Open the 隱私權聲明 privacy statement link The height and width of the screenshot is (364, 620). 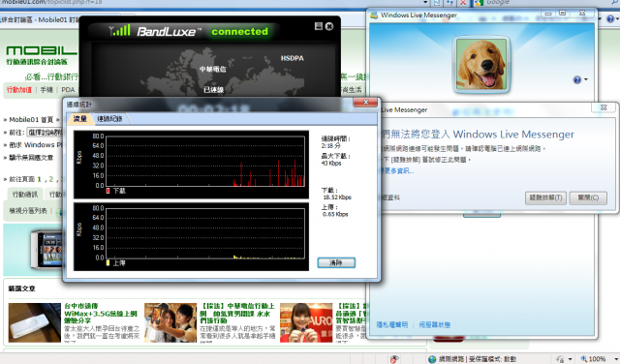[x=391, y=325]
